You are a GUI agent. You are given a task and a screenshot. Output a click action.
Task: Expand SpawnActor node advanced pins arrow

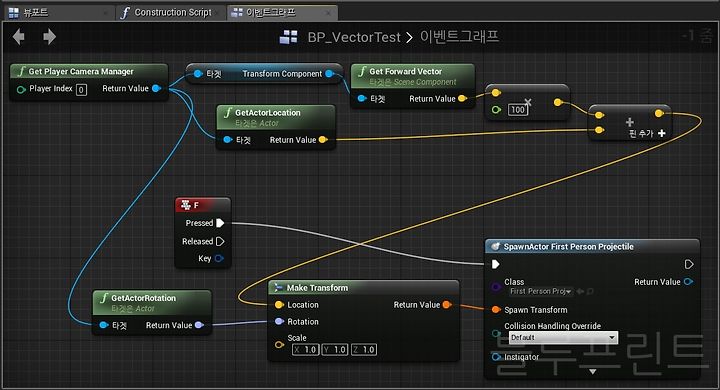[592, 371]
